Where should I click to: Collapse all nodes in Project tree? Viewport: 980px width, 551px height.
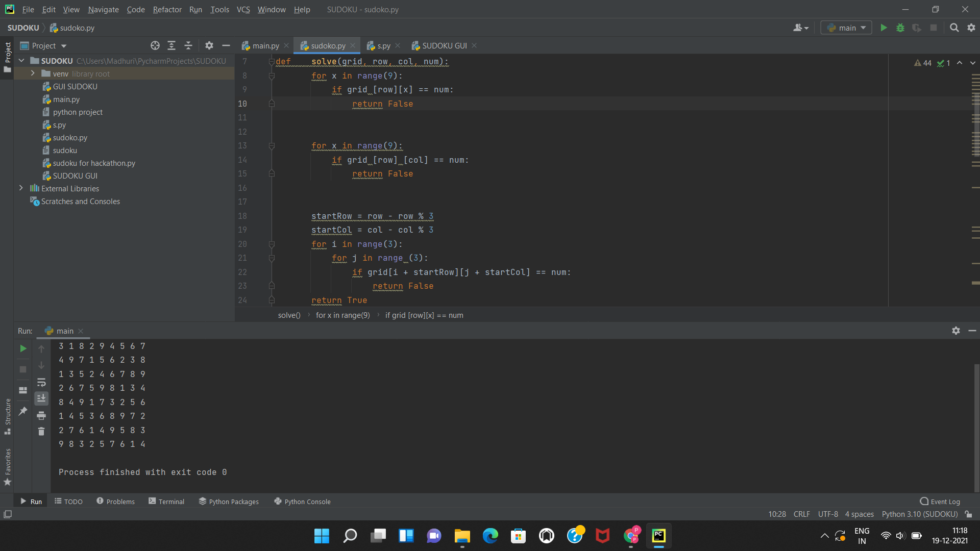pyautogui.click(x=188, y=45)
